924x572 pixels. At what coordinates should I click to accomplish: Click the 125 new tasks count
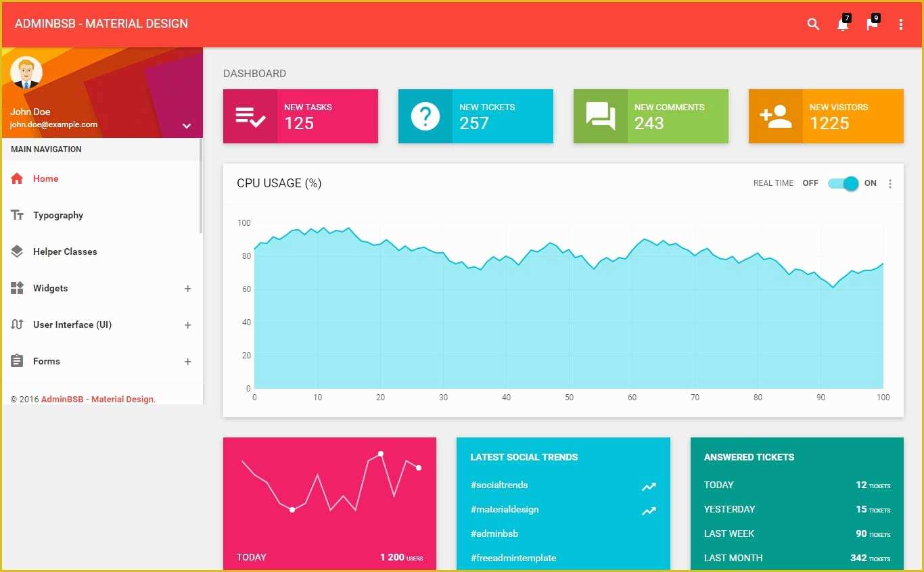(x=299, y=124)
